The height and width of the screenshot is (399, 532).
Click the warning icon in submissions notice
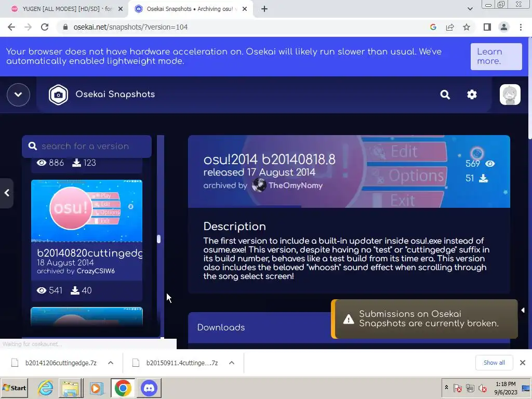point(349,319)
